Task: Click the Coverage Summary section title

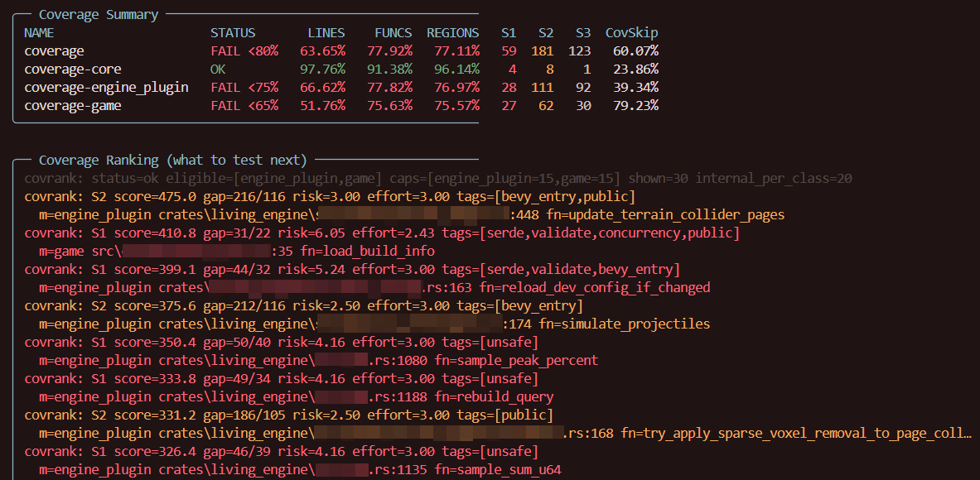Action: 98,15
